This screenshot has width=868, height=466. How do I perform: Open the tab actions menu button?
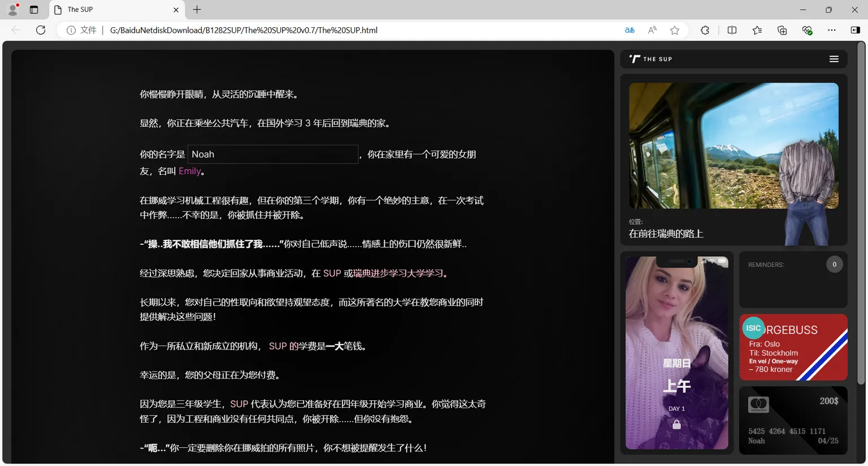[x=34, y=10]
